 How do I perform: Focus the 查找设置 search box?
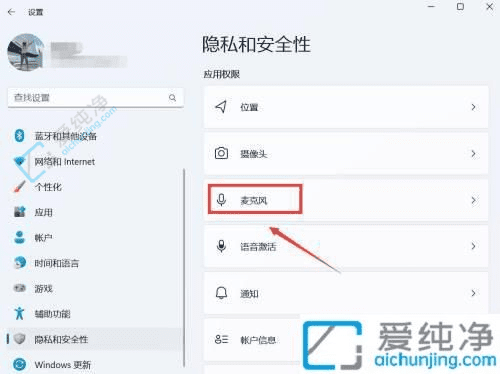point(95,98)
